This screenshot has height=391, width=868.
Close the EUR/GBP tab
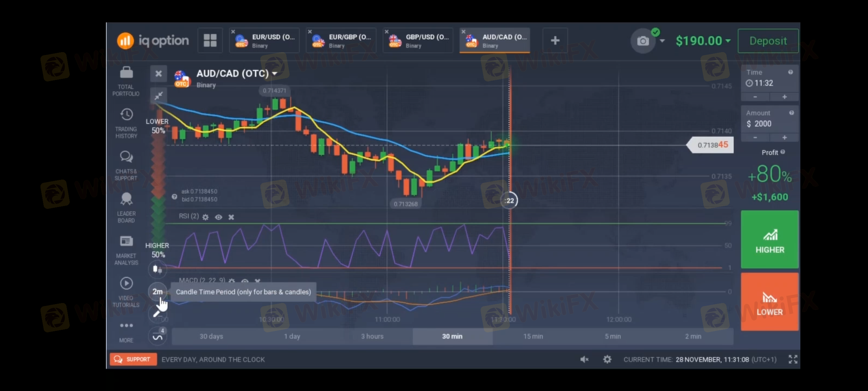[310, 32]
